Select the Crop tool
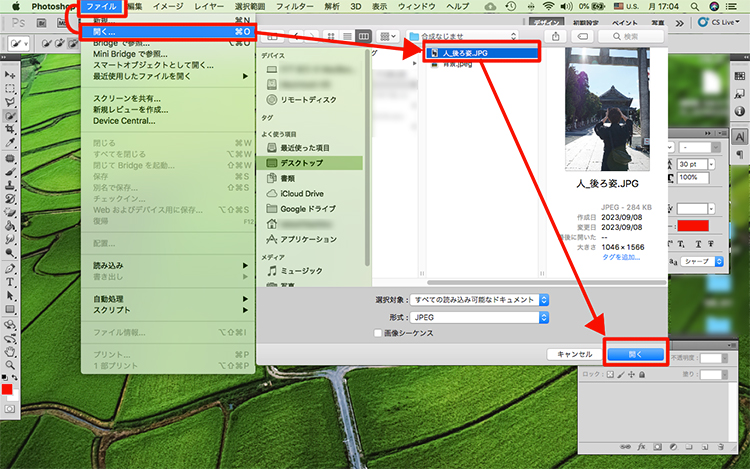Viewport: 750px width, 469px height. click(10, 129)
